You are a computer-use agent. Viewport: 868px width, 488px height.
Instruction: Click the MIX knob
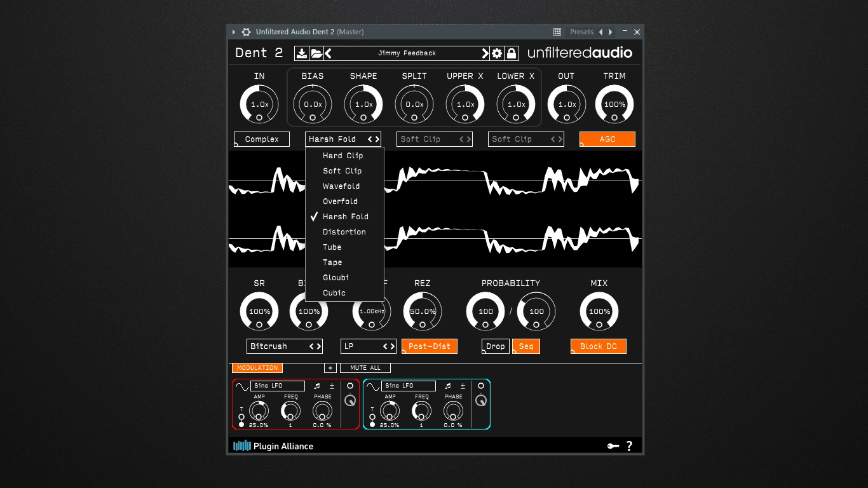coord(599,311)
